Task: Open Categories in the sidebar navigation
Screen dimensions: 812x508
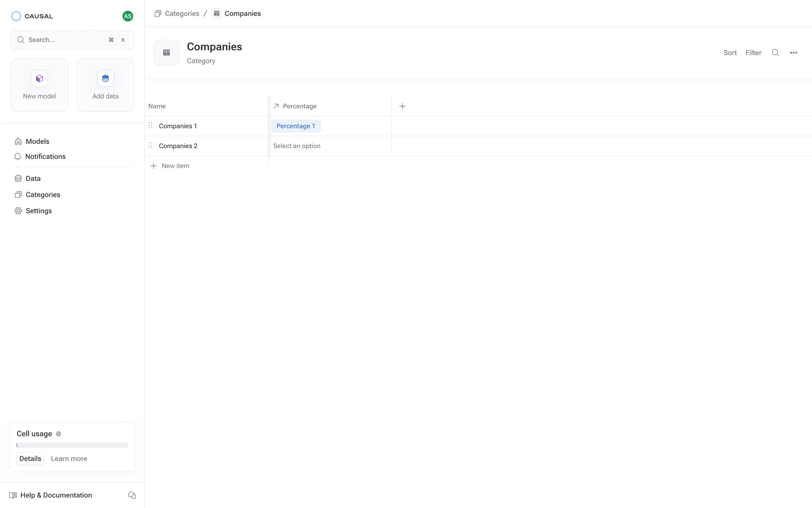Action: coord(43,195)
